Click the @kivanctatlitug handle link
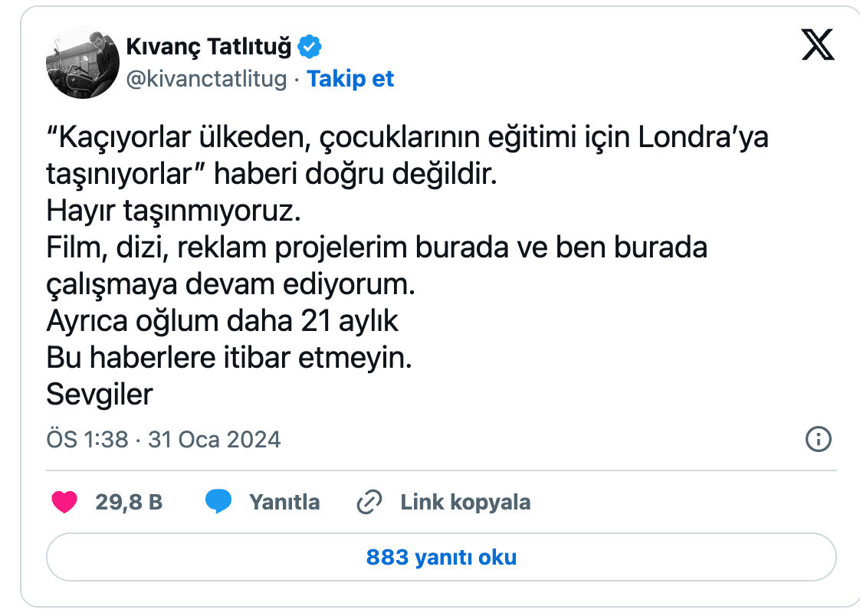 (x=205, y=78)
